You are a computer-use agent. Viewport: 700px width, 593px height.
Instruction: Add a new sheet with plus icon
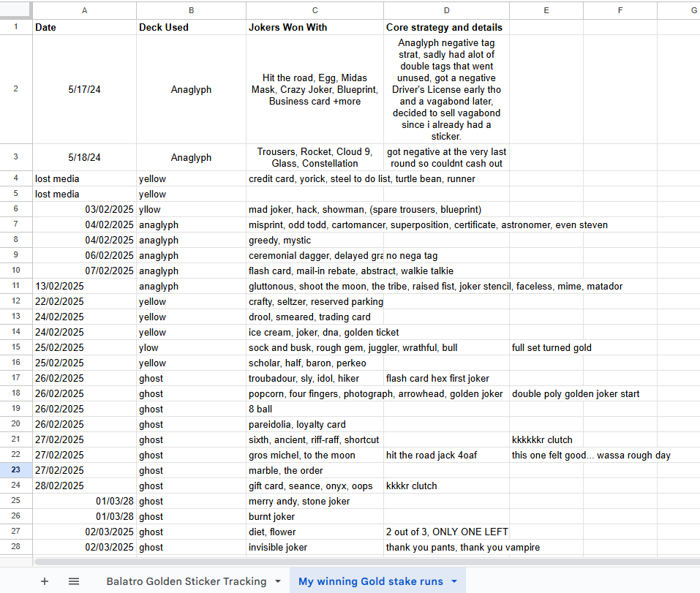44,581
